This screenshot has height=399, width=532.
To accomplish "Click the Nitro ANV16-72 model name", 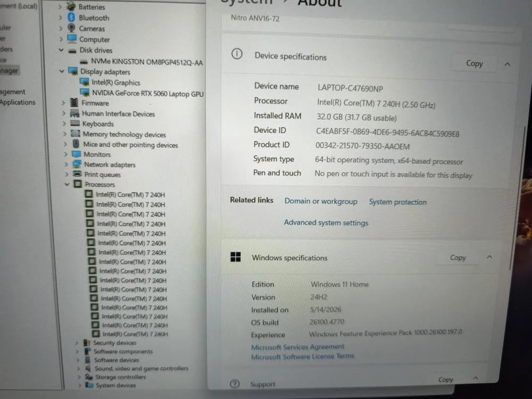I will (255, 18).
